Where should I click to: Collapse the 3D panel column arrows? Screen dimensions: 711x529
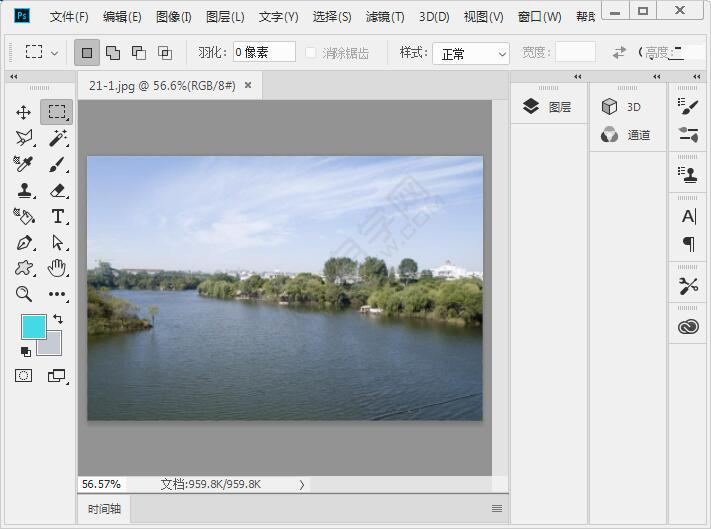point(657,77)
